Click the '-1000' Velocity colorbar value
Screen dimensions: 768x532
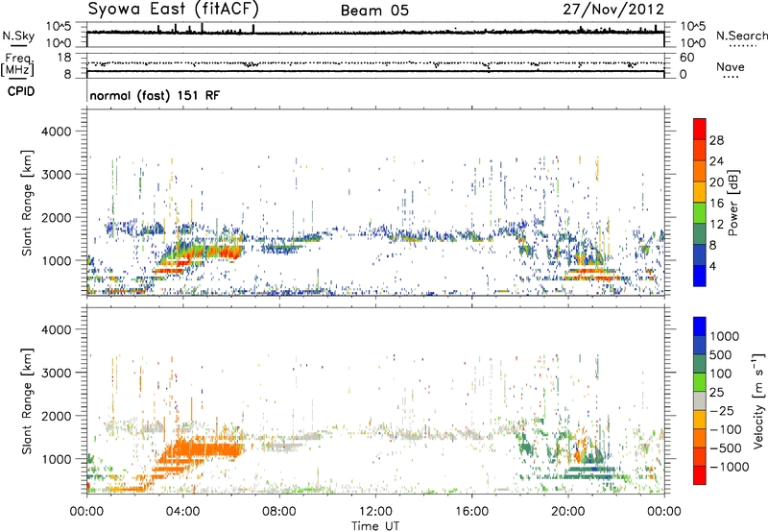coord(730,467)
